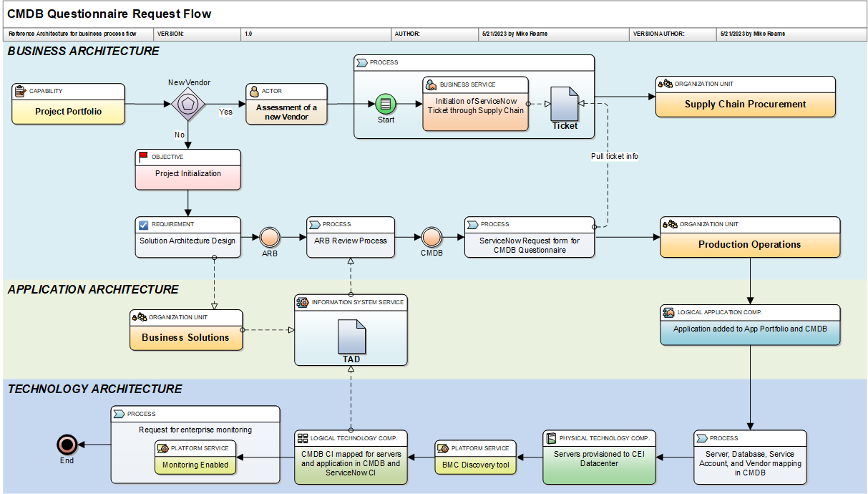Click Reference Architecture for business process flow cell
The width and height of the screenshot is (868, 494).
[79, 34]
